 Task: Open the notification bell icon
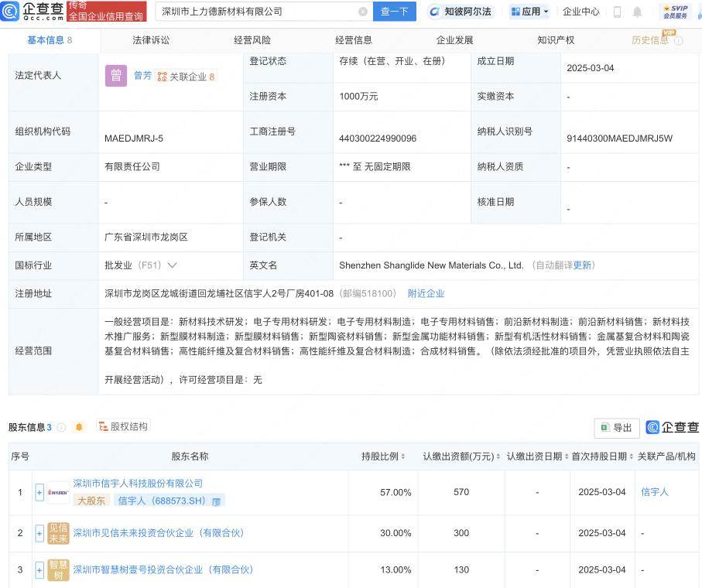(637, 12)
